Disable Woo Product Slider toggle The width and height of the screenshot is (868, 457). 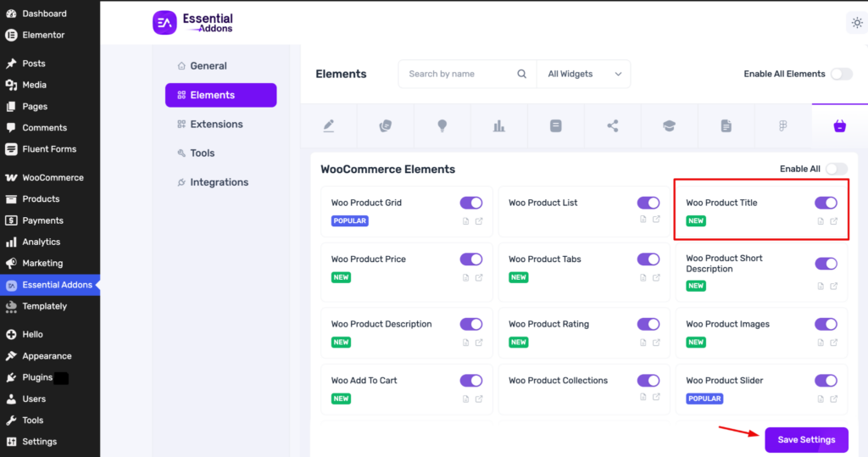(x=826, y=381)
